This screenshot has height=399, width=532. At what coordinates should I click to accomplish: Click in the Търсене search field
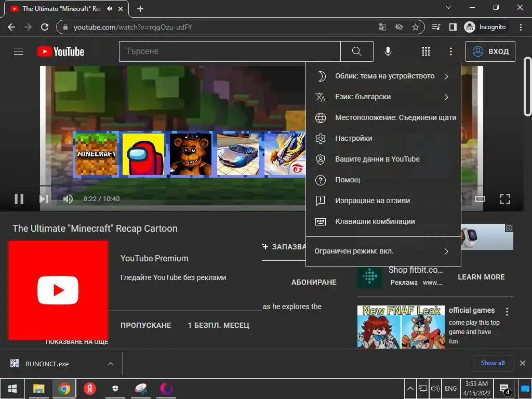[230, 51]
